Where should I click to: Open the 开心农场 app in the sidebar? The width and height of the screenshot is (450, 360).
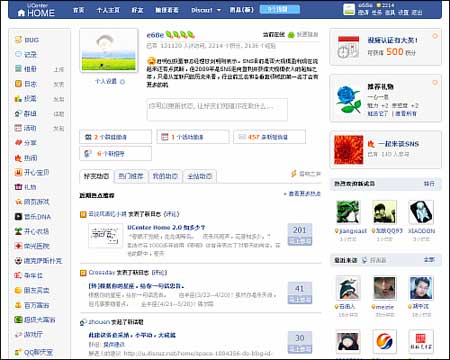[32, 231]
